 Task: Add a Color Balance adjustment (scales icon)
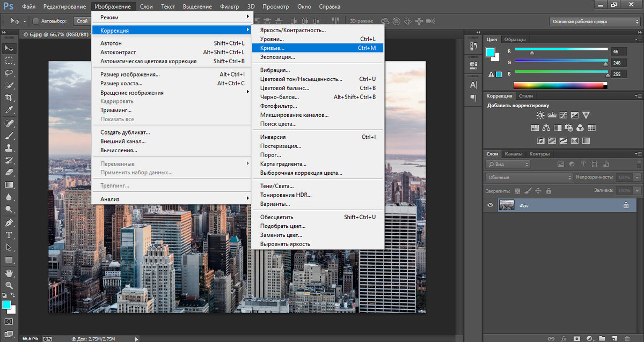[x=546, y=128]
